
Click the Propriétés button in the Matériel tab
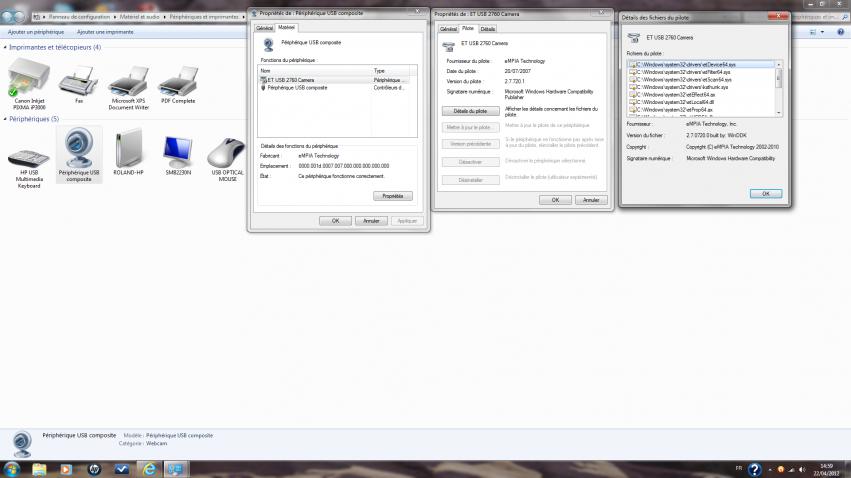point(392,196)
